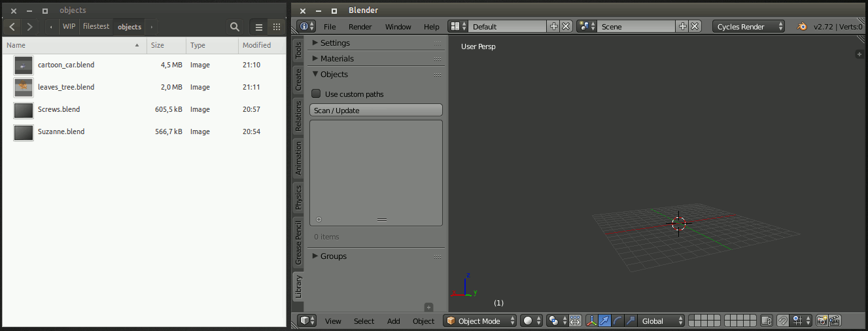Enable the translate manipulator arrow
Screen dimensions: 868x331
604,321
